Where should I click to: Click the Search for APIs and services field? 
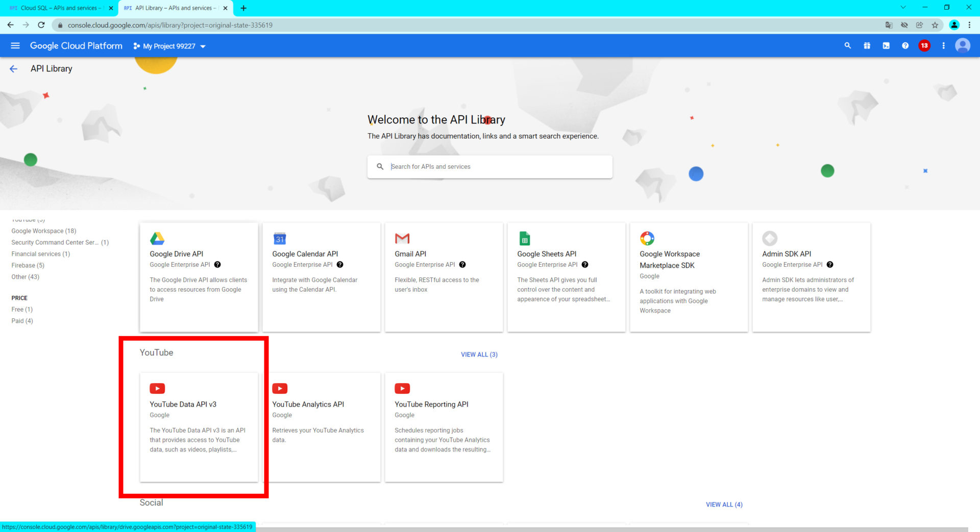point(490,167)
